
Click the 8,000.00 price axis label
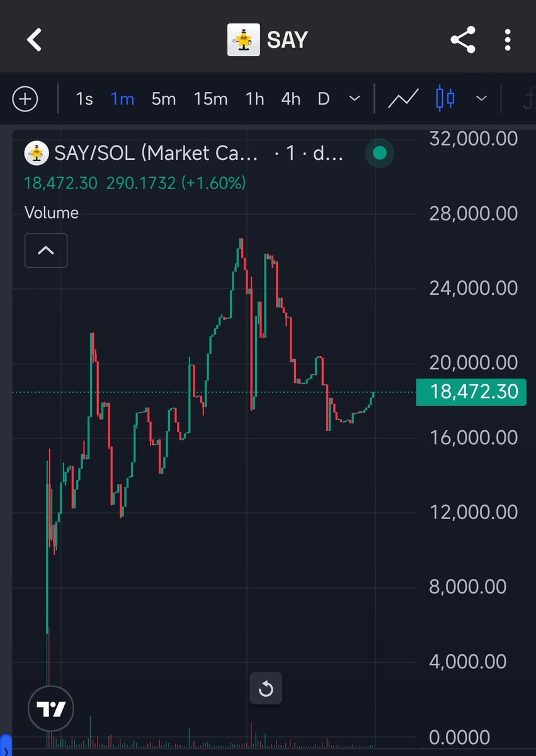[x=467, y=587]
